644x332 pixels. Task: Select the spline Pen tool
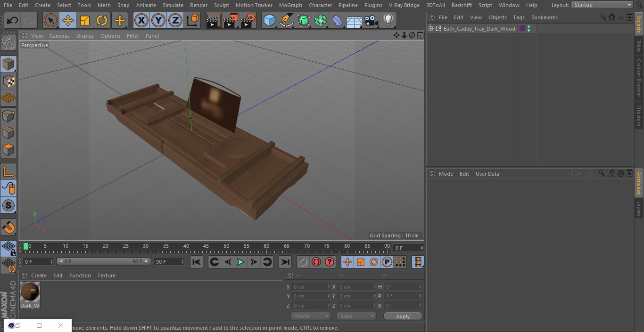[x=286, y=21]
